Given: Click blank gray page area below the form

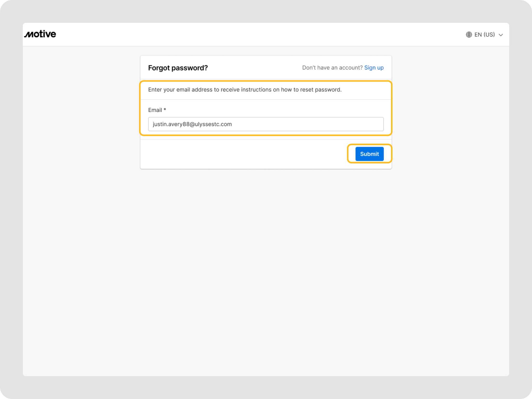Looking at the screenshot, I should coord(265,260).
